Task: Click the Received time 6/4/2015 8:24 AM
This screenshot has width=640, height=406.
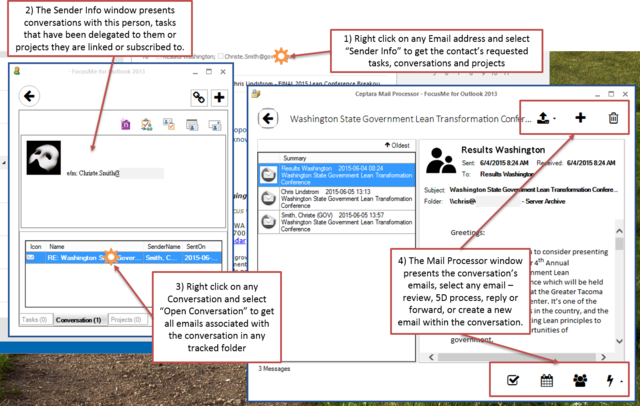Action: click(x=591, y=163)
